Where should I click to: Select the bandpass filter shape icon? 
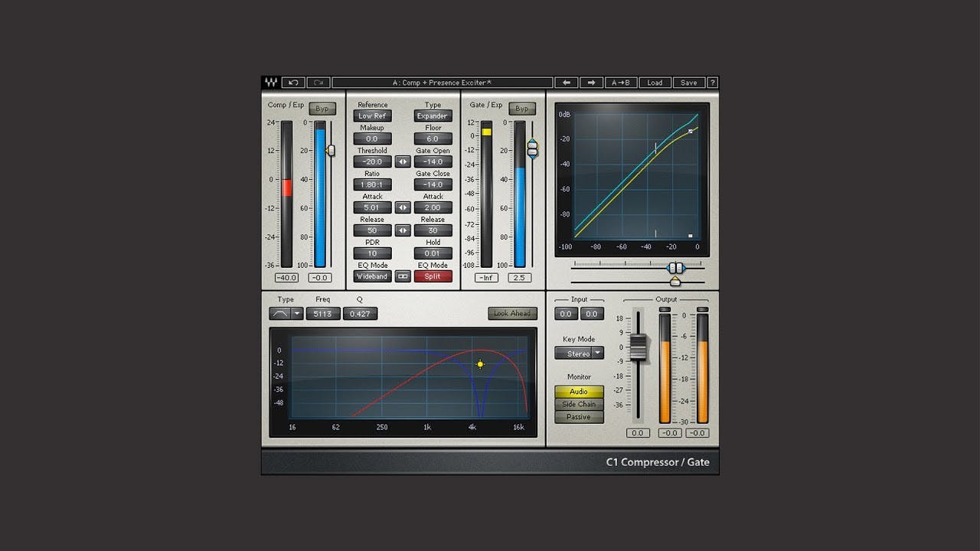282,313
